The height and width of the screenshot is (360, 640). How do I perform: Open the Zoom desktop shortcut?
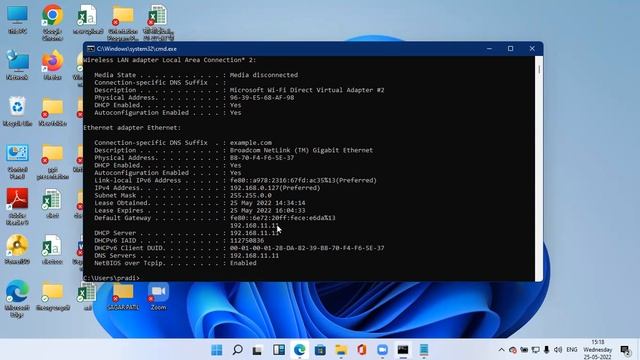point(158,296)
